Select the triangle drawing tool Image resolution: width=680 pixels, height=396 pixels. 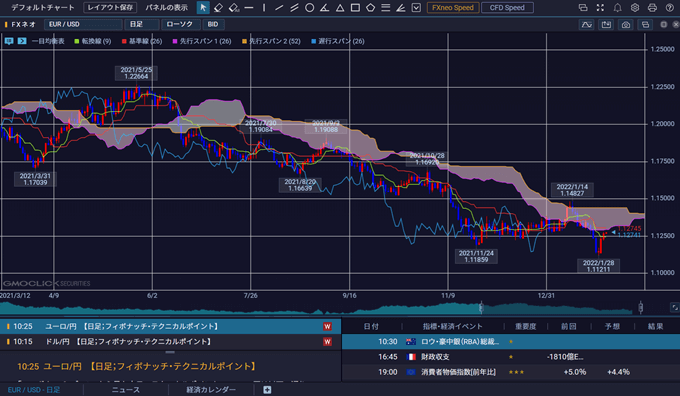340,7
